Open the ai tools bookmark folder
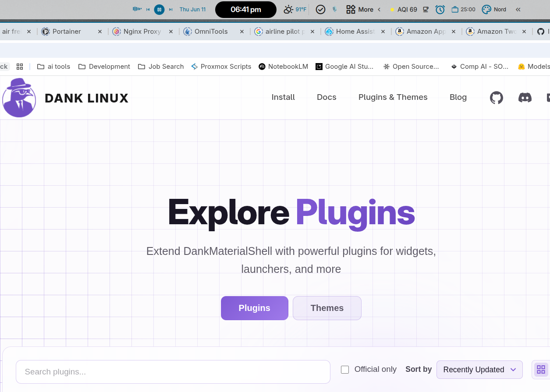The width and height of the screenshot is (550, 392). pos(53,67)
